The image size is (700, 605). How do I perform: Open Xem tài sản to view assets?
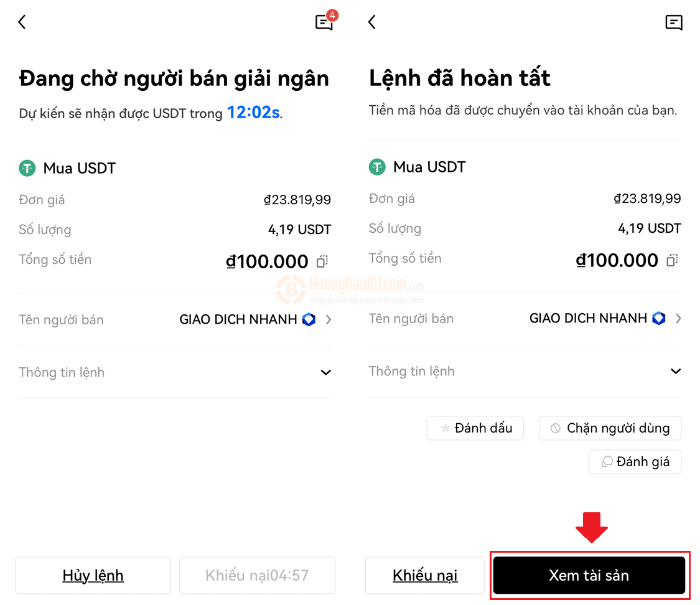[589, 575]
